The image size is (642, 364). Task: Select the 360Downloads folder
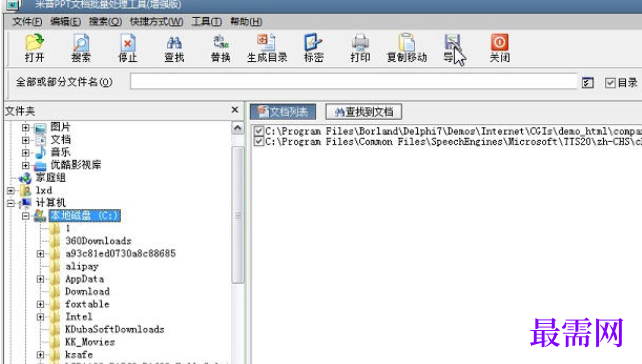coord(98,241)
